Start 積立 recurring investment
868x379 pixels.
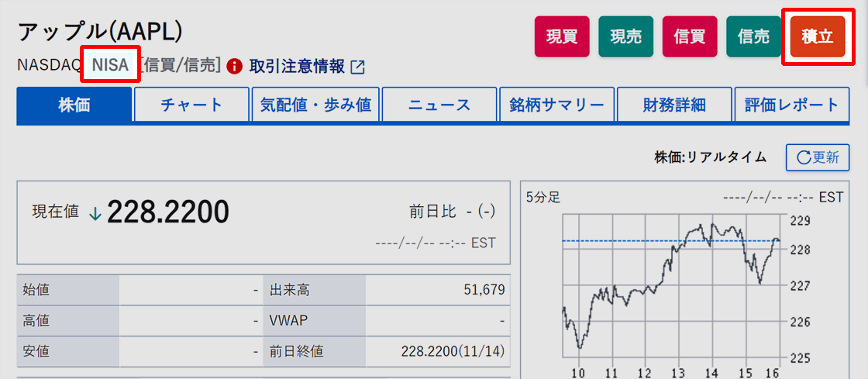(818, 36)
